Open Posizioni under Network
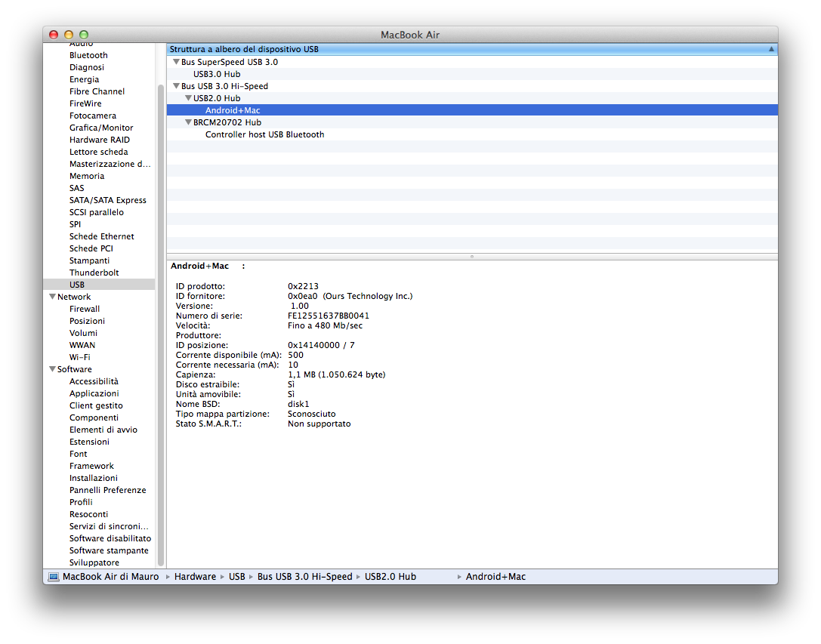This screenshot has width=821, height=644. 87,321
